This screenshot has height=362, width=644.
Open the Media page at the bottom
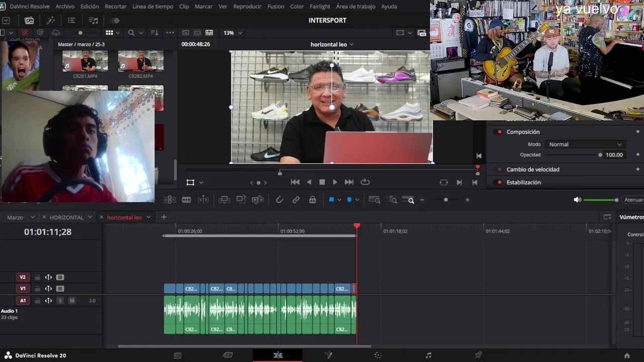point(178,355)
